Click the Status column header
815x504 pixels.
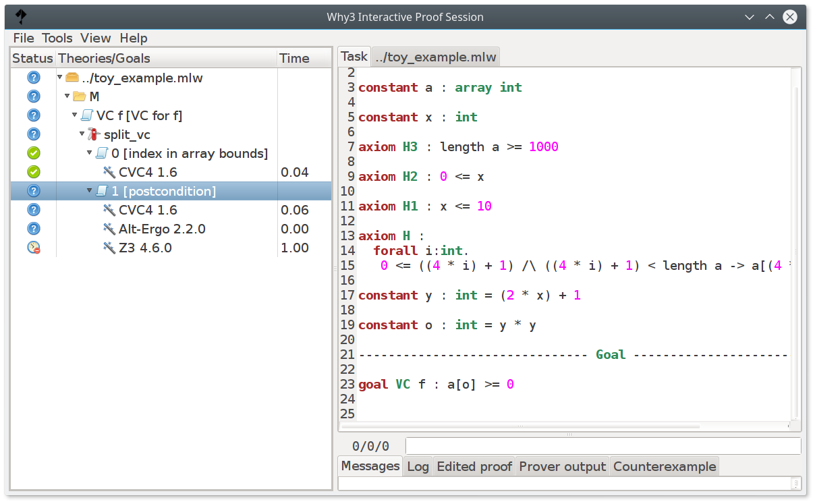pyautogui.click(x=33, y=58)
